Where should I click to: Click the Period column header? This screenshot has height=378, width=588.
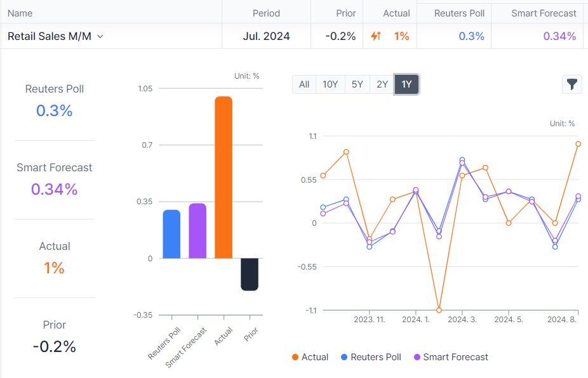tap(266, 13)
